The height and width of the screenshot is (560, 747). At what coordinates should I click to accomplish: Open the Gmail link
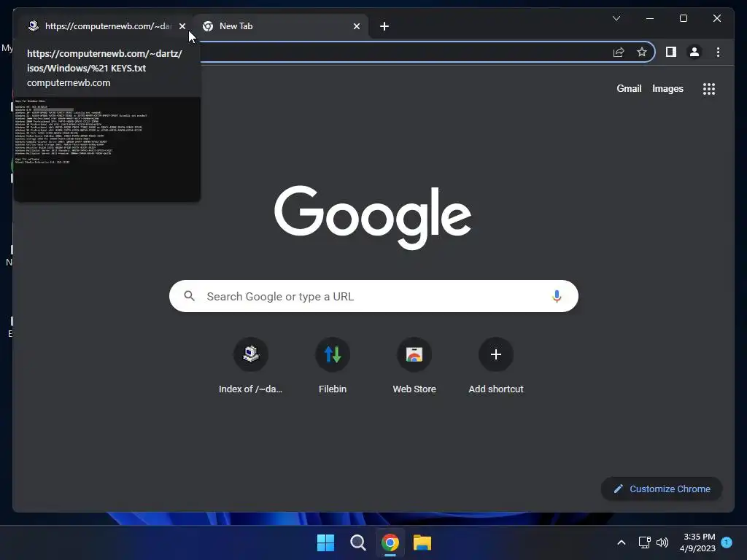click(629, 88)
